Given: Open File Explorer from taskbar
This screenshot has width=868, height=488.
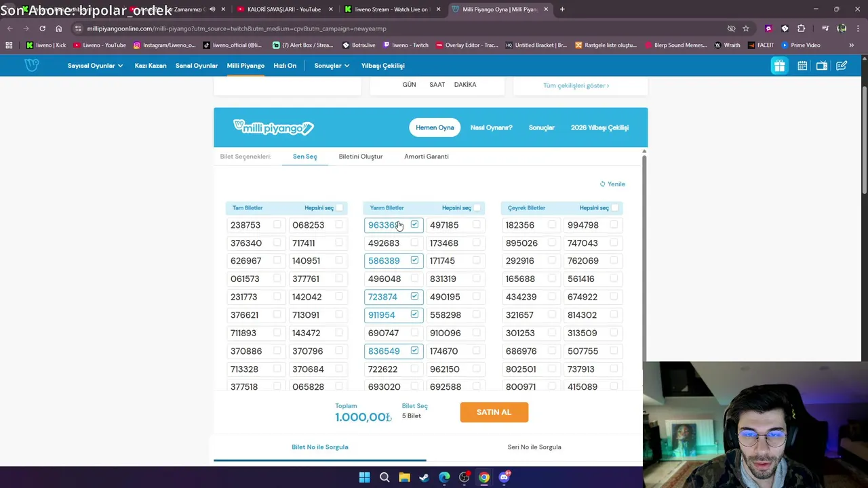Looking at the screenshot, I should tap(404, 477).
